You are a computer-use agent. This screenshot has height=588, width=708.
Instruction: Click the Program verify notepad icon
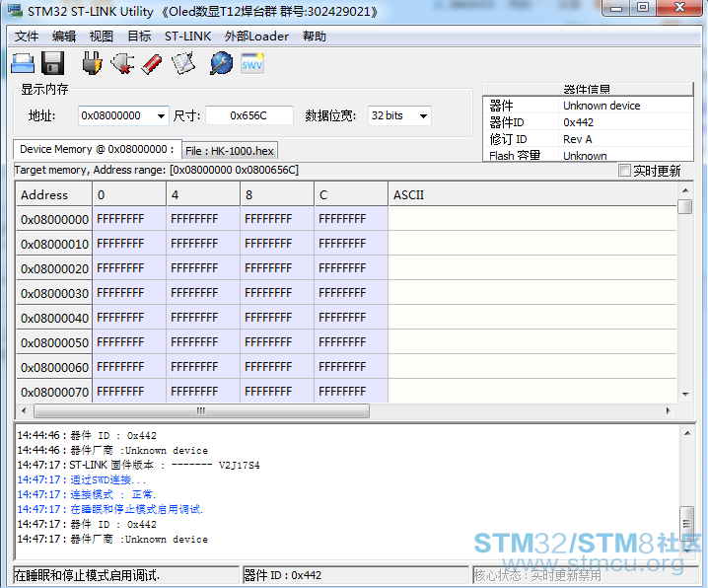[183, 63]
